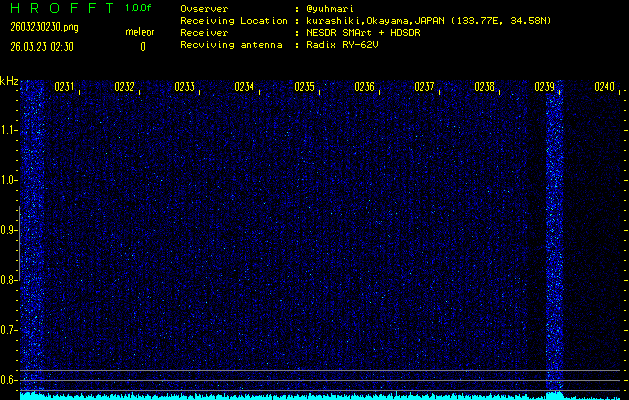The height and width of the screenshot is (400, 629).
Task: Click the kHz unit label
Action: click(9, 81)
